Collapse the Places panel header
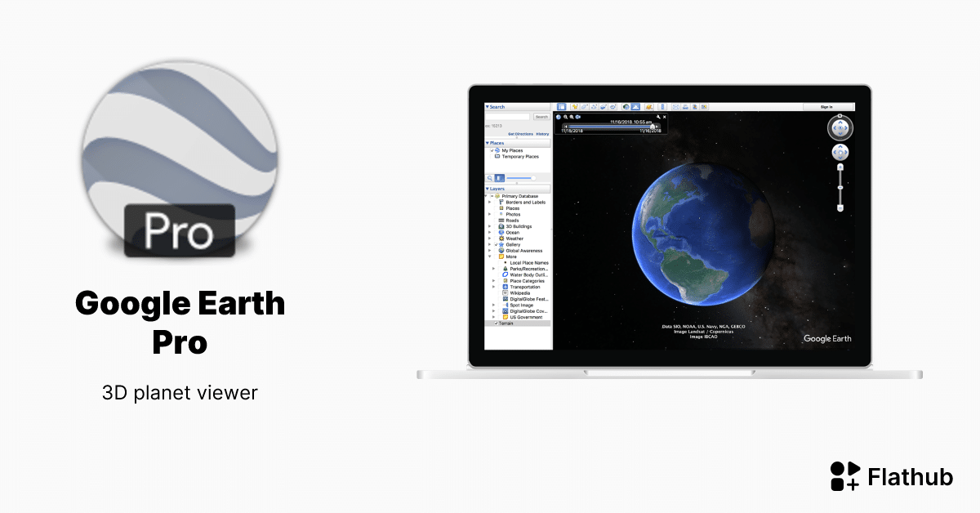The image size is (980, 513). click(488, 143)
